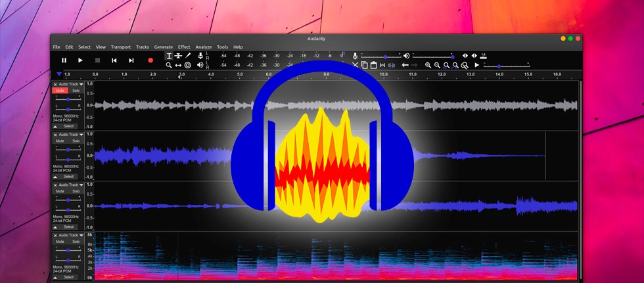
Task: Open the Analyze menu
Action: point(203,47)
